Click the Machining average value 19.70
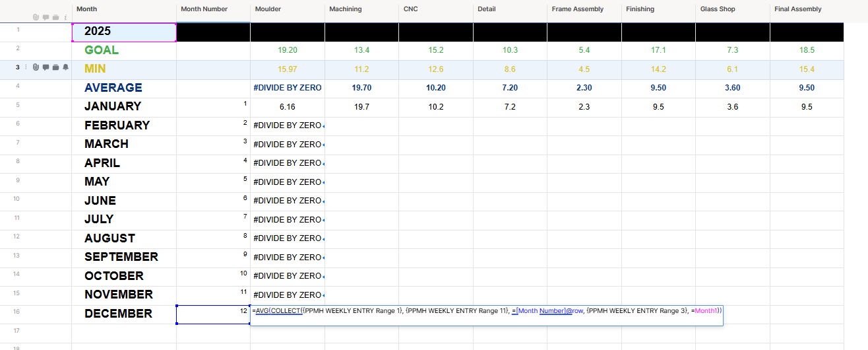This screenshot has width=868, height=350. click(361, 88)
